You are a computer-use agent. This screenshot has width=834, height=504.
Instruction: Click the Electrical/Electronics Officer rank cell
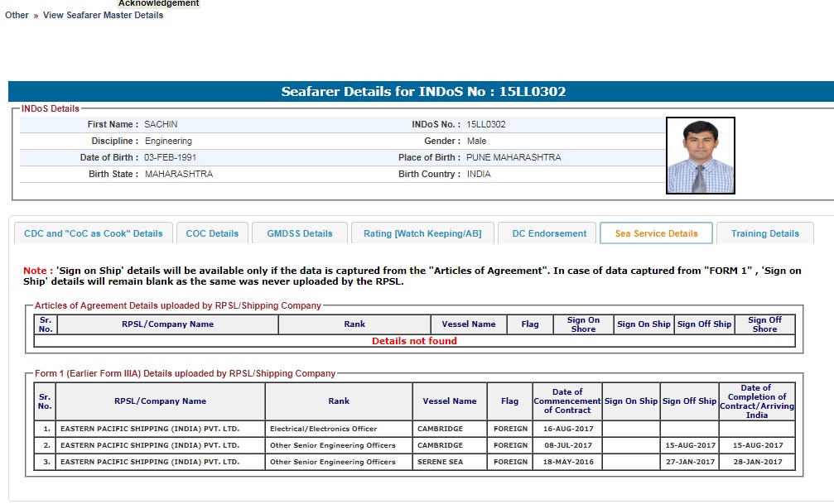323,429
